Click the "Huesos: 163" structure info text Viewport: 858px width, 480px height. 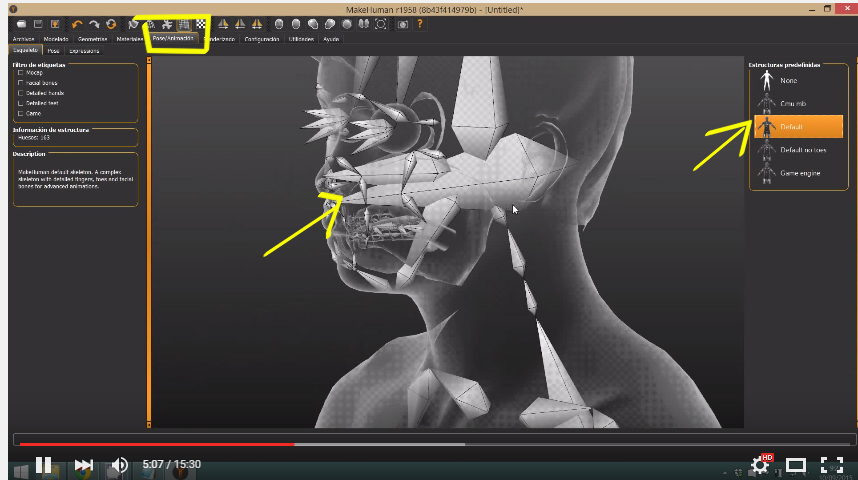[x=34, y=138]
